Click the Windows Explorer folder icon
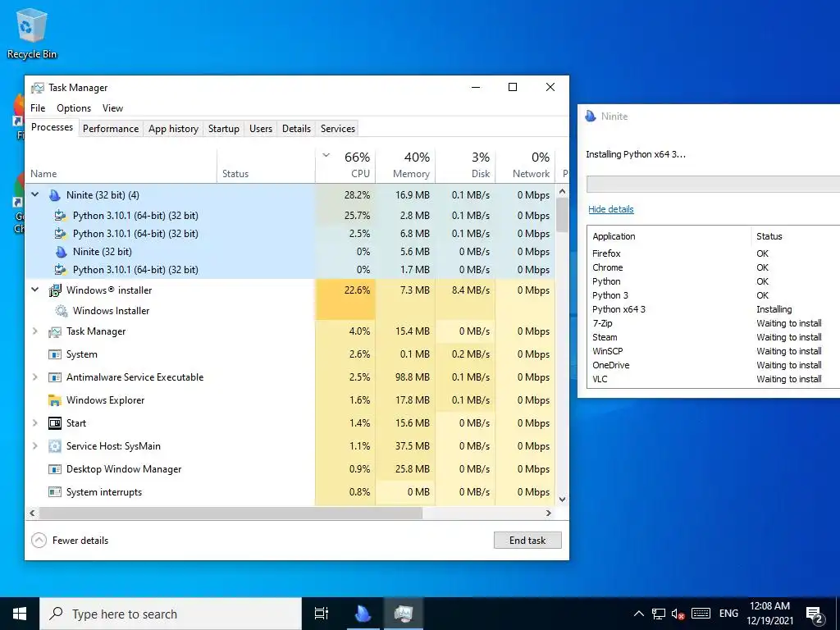The height and width of the screenshot is (630, 840). click(55, 400)
